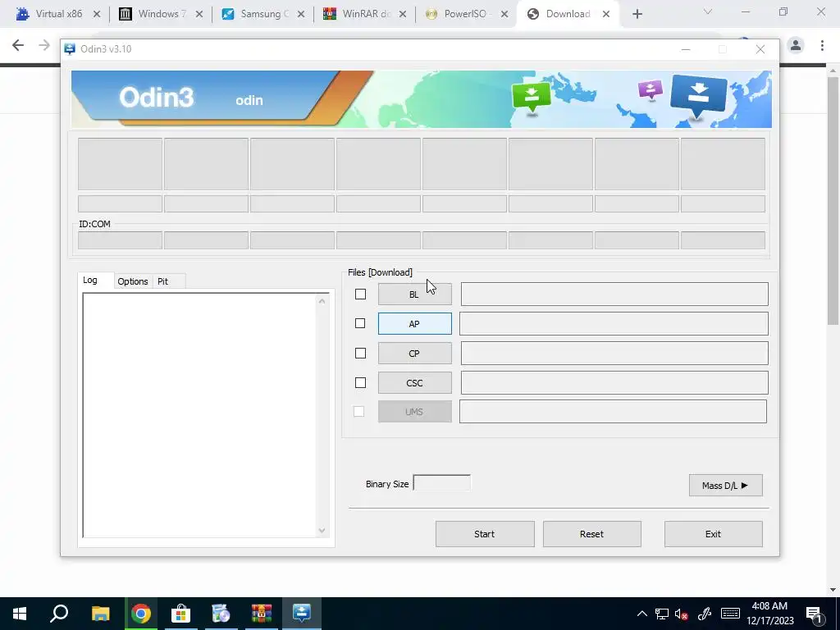The image size is (840, 630).
Task: Go back in the browser
Action: [18, 46]
